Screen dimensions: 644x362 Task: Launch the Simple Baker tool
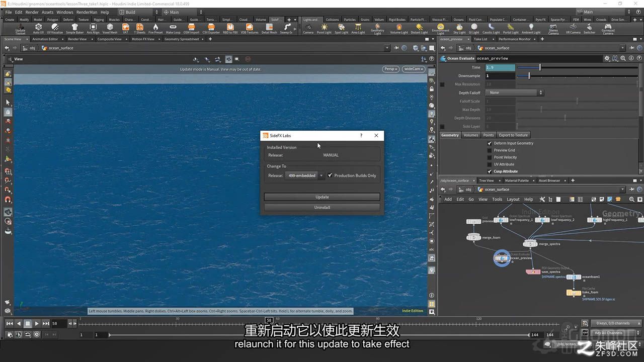[x=75, y=29]
